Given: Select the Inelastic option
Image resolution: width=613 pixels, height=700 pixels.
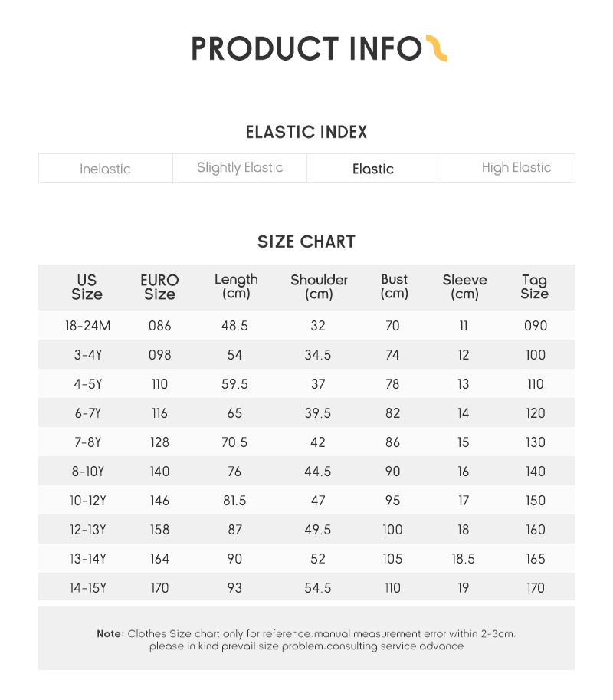Looking at the screenshot, I should click(106, 169).
